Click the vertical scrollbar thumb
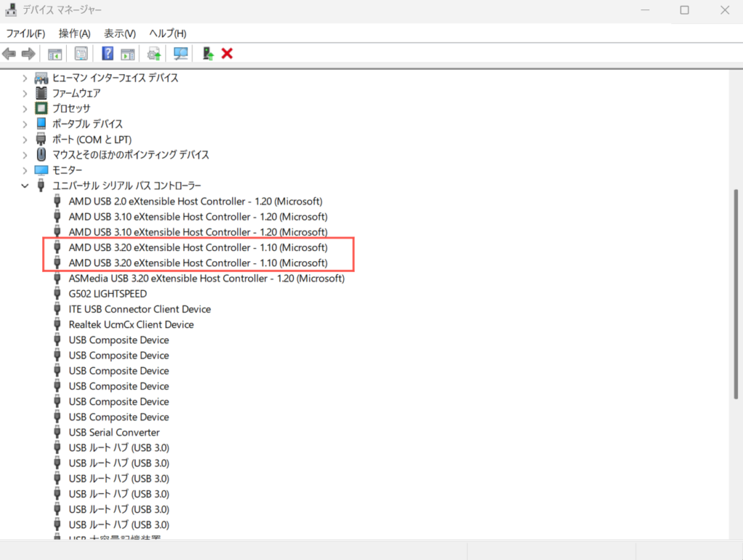This screenshot has width=743, height=560. pos(736,294)
